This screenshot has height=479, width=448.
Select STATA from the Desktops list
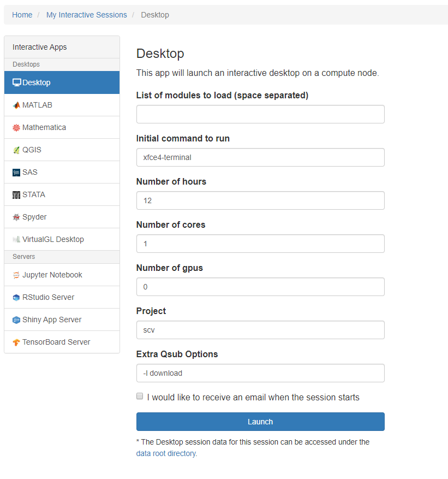tap(62, 194)
